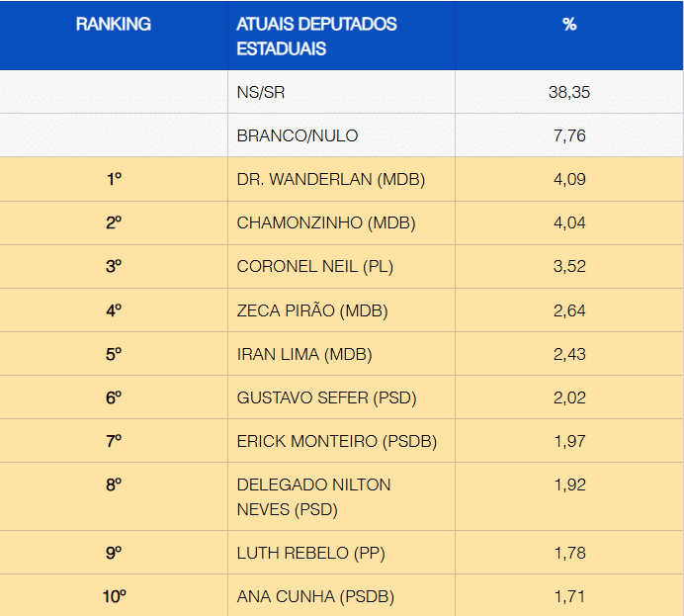Click the name ZECA PIRÃO (MDB)
684x616 pixels.
click(312, 310)
